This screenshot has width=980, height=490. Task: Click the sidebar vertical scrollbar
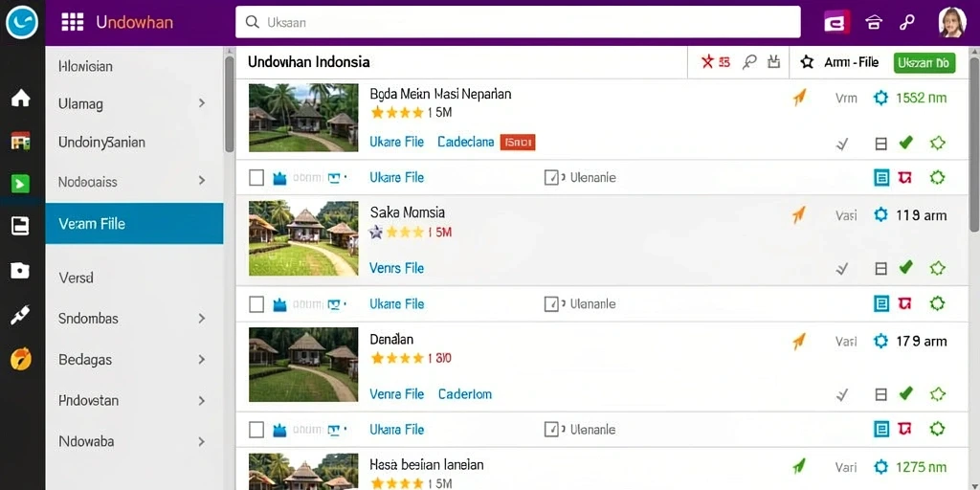point(230,103)
